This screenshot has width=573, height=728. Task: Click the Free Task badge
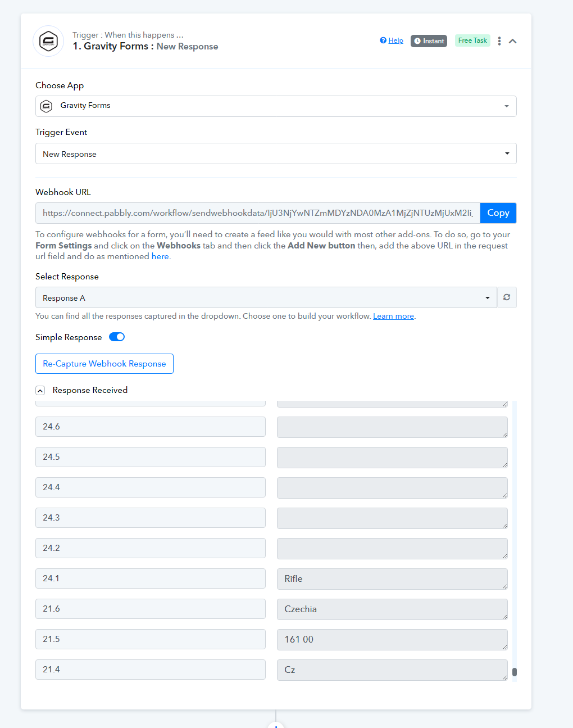coord(472,40)
